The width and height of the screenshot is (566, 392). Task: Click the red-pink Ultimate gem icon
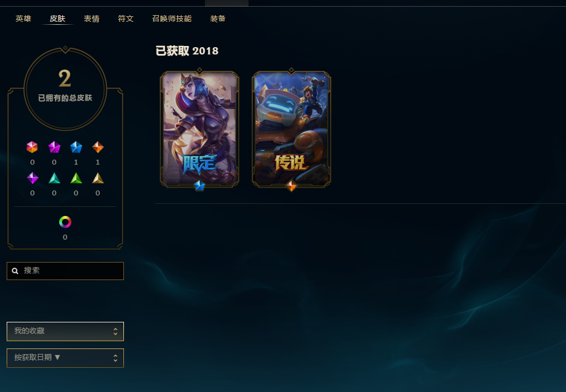(32, 147)
